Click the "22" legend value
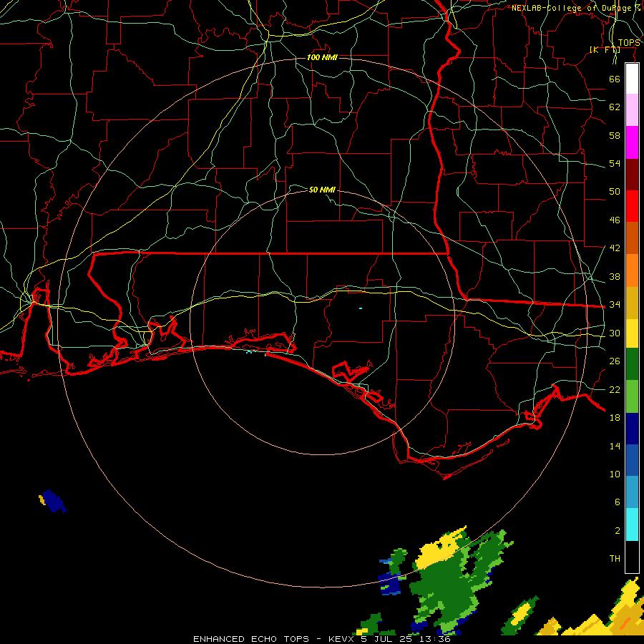This screenshot has height=644, width=644. tap(615, 389)
